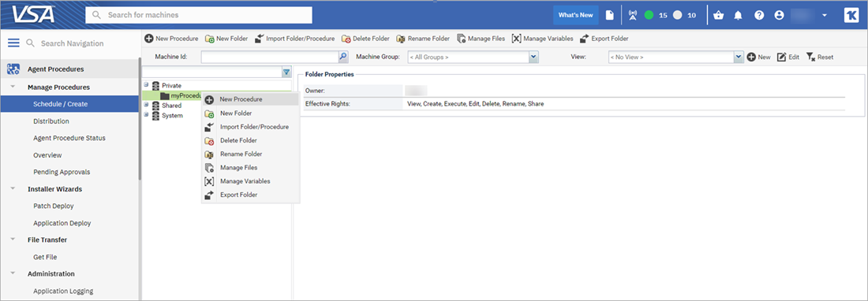The height and width of the screenshot is (301, 868).
Task: Open the Machine Group dropdown
Action: point(533,56)
